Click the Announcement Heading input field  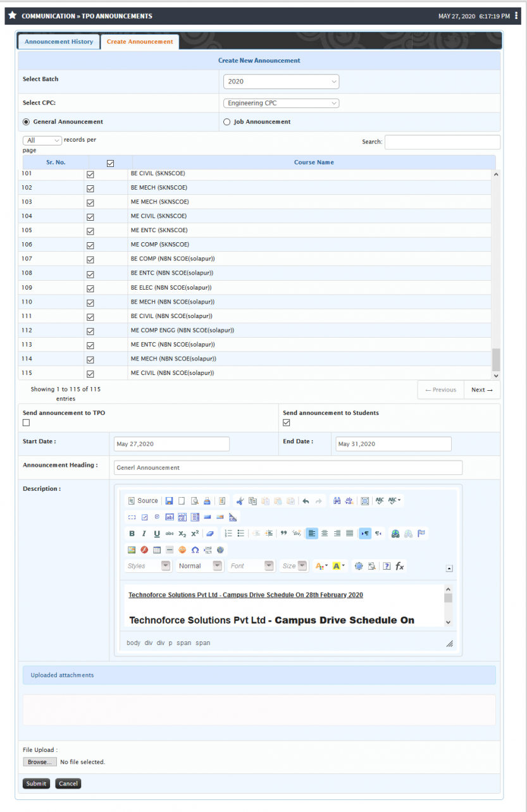[288, 467]
